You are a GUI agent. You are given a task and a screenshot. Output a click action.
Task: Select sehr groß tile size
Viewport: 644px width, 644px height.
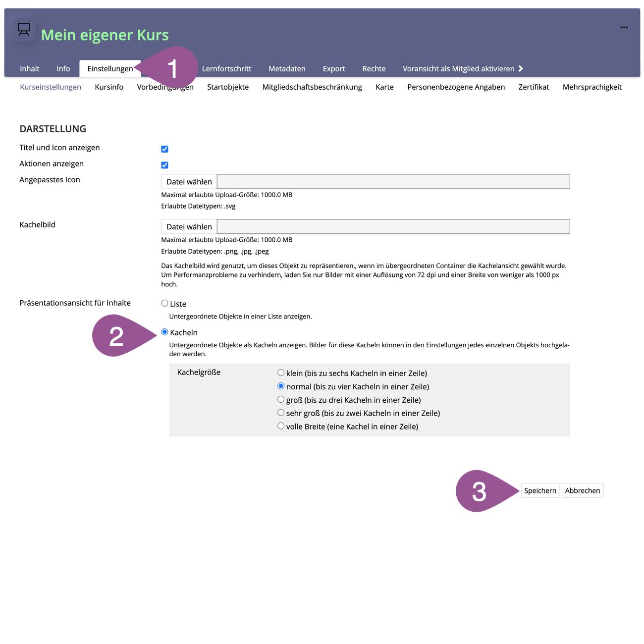coord(281,413)
